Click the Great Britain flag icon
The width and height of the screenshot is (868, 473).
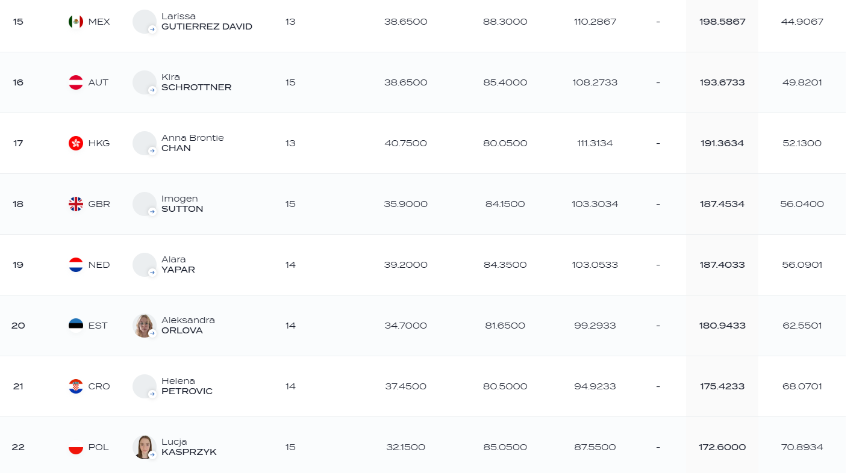coord(75,204)
